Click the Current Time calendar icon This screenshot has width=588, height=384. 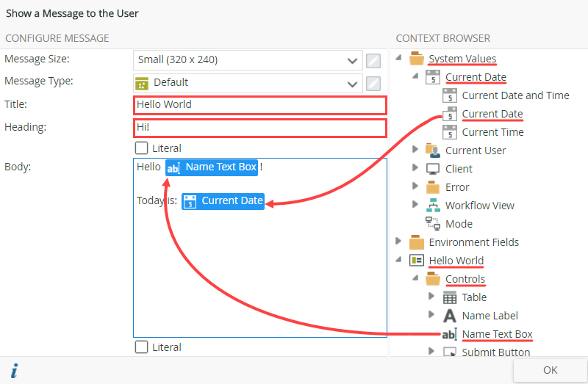pyautogui.click(x=450, y=132)
